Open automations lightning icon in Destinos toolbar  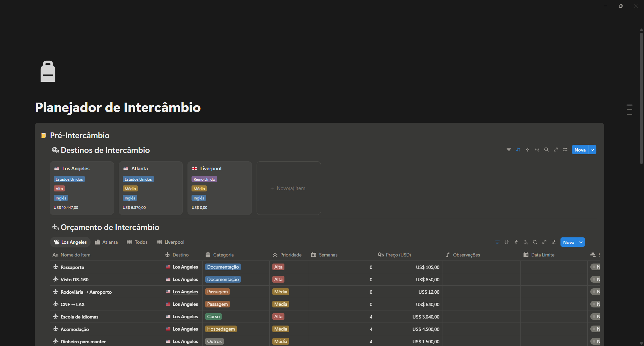(528, 150)
